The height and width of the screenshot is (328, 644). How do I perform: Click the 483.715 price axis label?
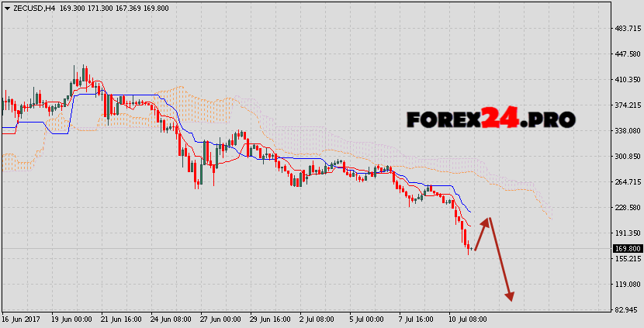(x=625, y=29)
